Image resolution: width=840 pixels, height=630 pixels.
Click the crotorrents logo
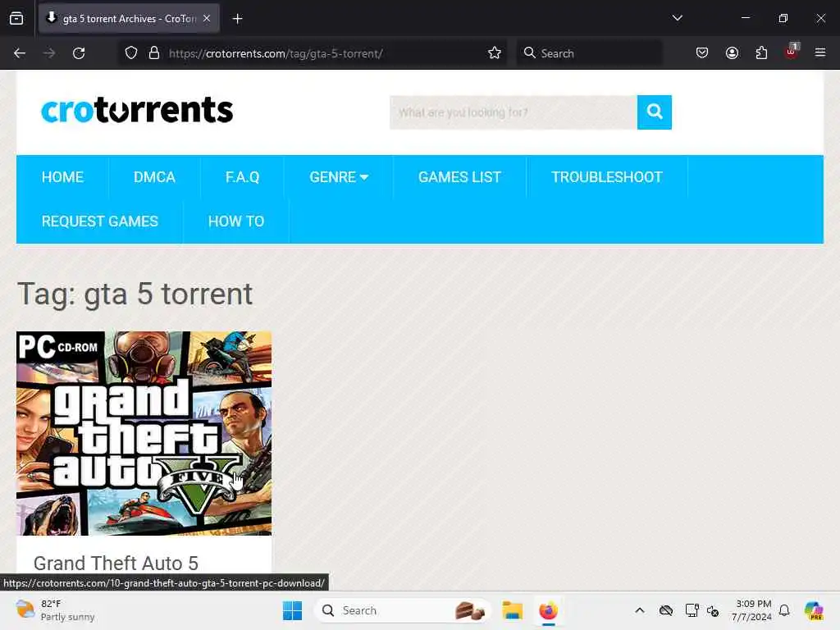(x=137, y=110)
